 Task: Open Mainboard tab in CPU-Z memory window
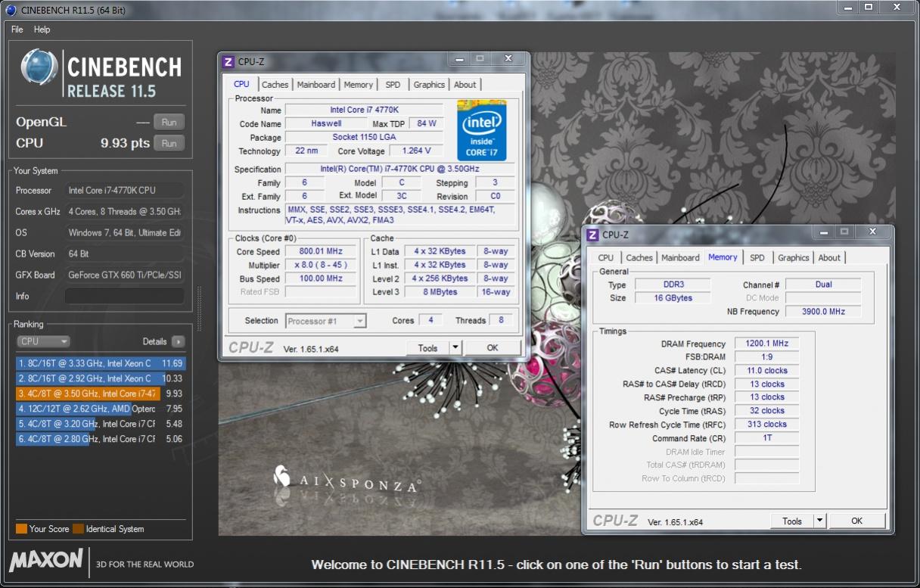(x=680, y=257)
